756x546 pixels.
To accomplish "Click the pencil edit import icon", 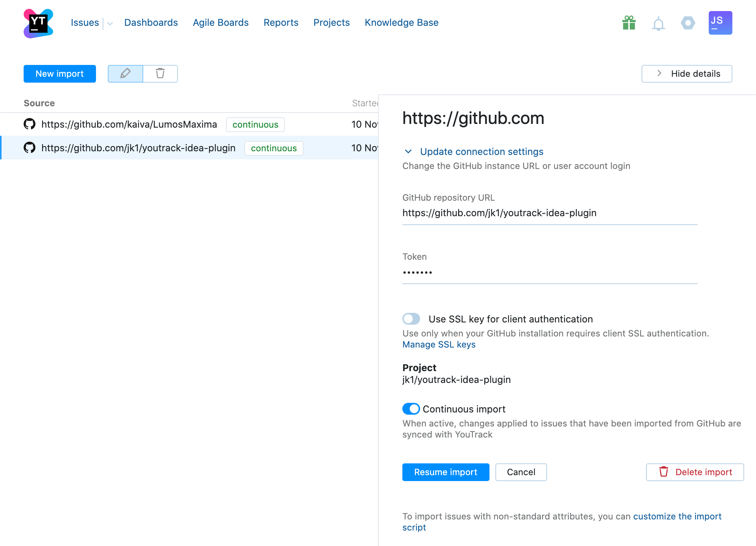I will click(x=126, y=74).
